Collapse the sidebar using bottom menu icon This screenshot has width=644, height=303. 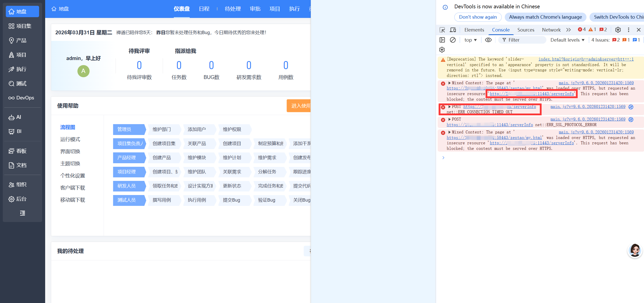pos(22,213)
